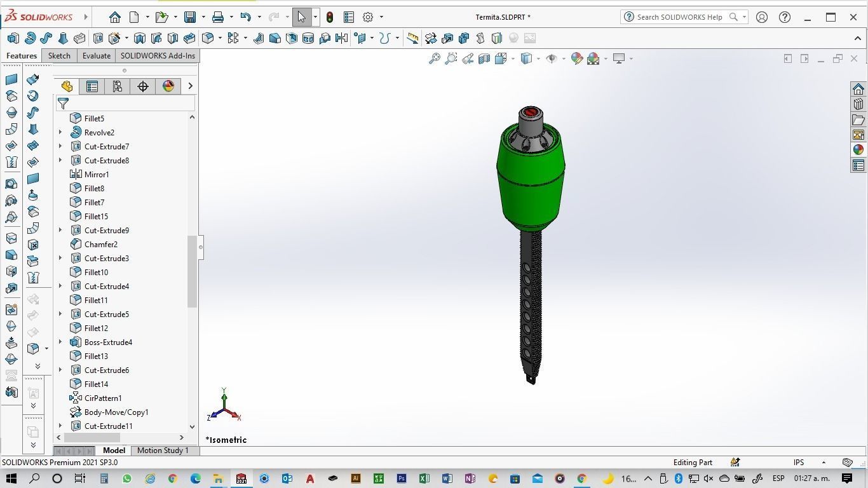Image resolution: width=868 pixels, height=488 pixels.
Task: Save the part with the floppy disk icon
Action: 189,17
